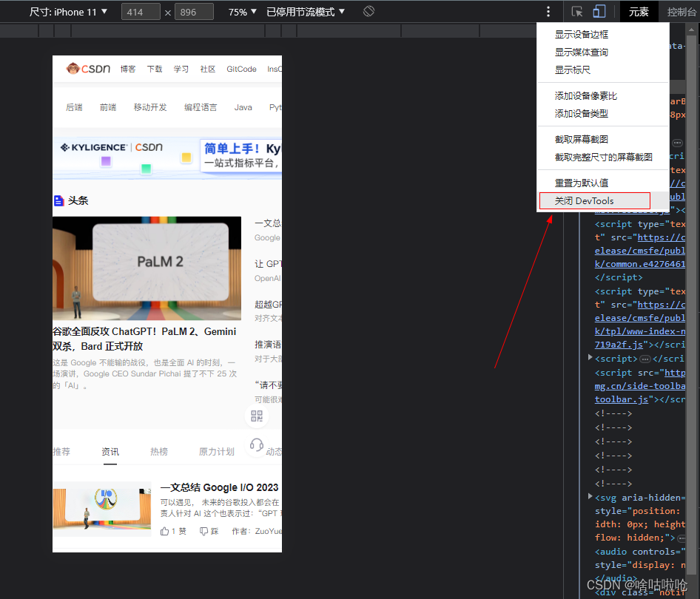Viewport: 700px width, 599px height.
Task: Select 添加设备像素比 menu item
Action: [602, 96]
